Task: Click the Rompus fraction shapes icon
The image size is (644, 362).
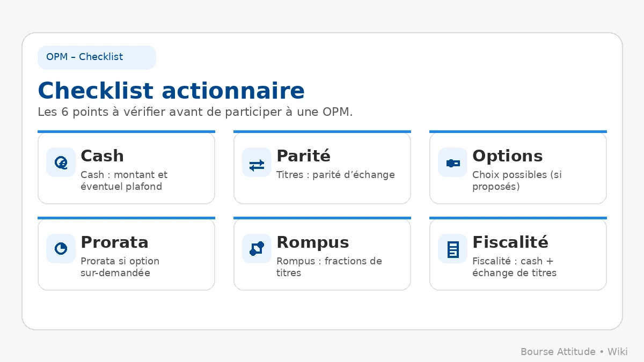Action: [257, 249]
